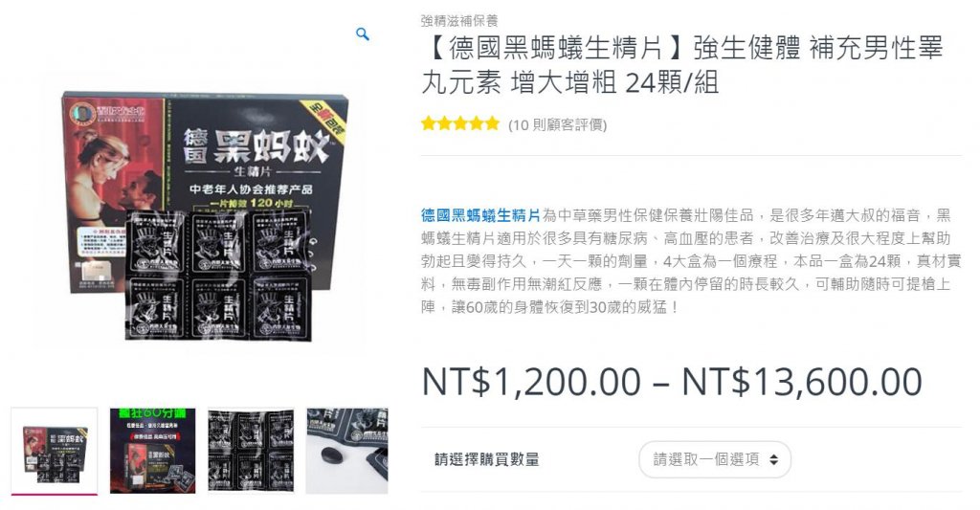This screenshot has width=980, height=510.
Task: Click the main product box image
Action: pos(205,215)
